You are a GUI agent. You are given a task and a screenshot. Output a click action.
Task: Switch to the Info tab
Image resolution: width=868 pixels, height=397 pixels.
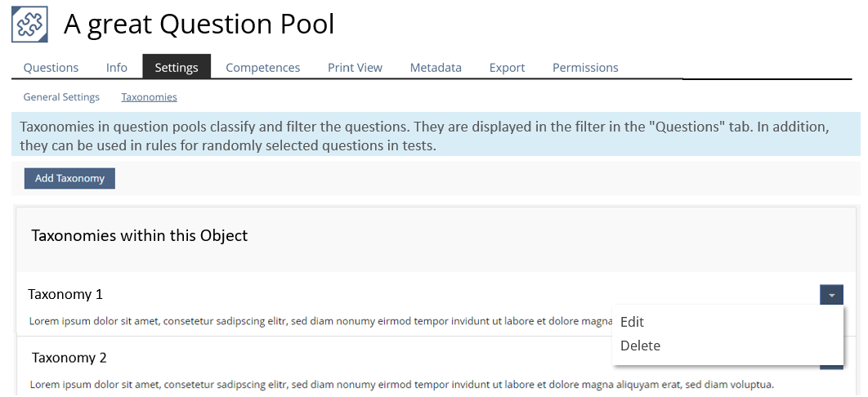coord(117,68)
